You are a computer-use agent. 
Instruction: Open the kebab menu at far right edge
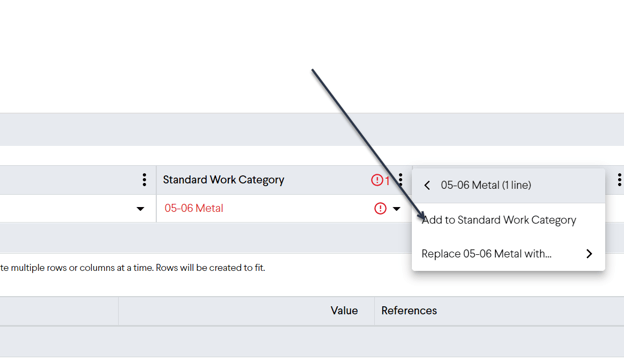pyautogui.click(x=619, y=180)
